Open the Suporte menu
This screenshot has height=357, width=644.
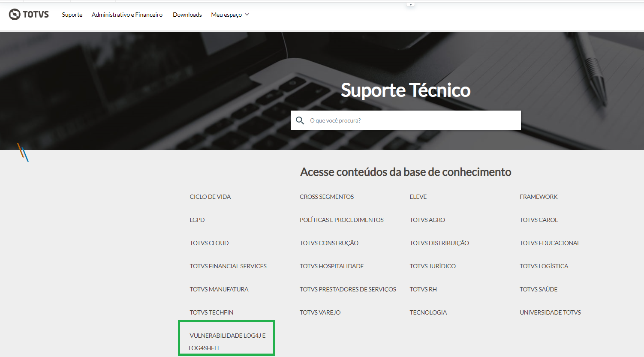[72, 15]
